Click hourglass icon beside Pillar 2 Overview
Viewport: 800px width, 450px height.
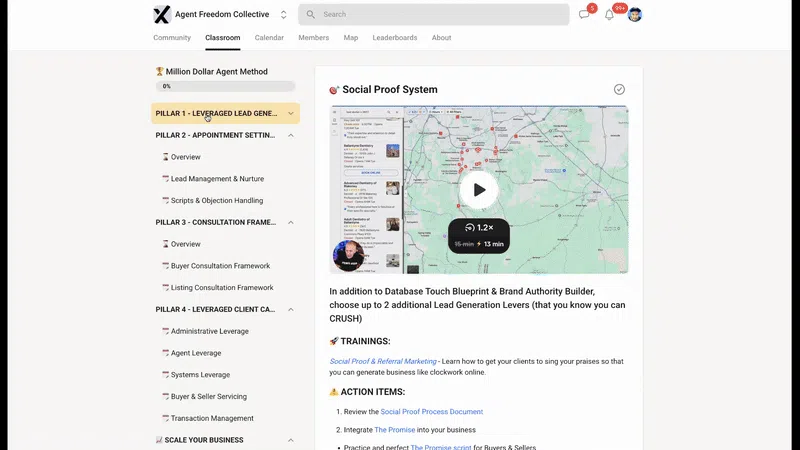(x=165, y=157)
